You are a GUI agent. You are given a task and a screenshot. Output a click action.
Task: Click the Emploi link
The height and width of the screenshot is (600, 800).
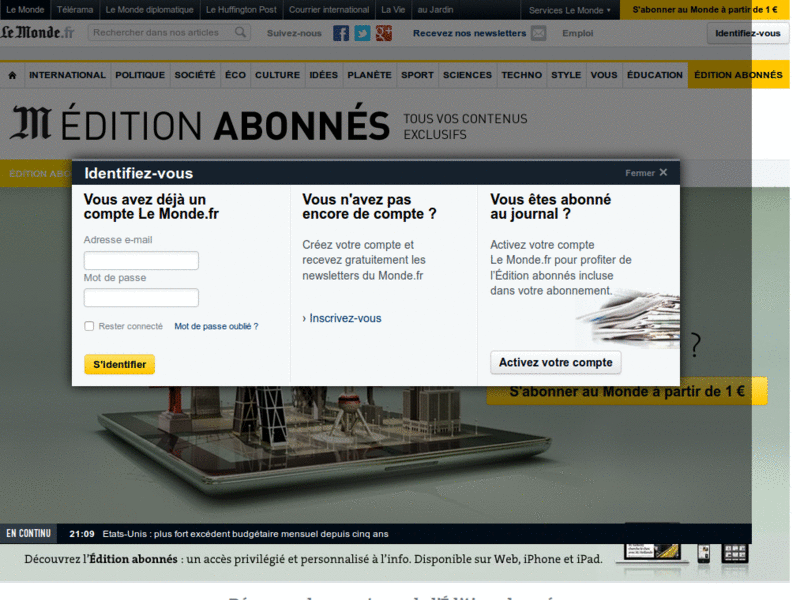(578, 33)
